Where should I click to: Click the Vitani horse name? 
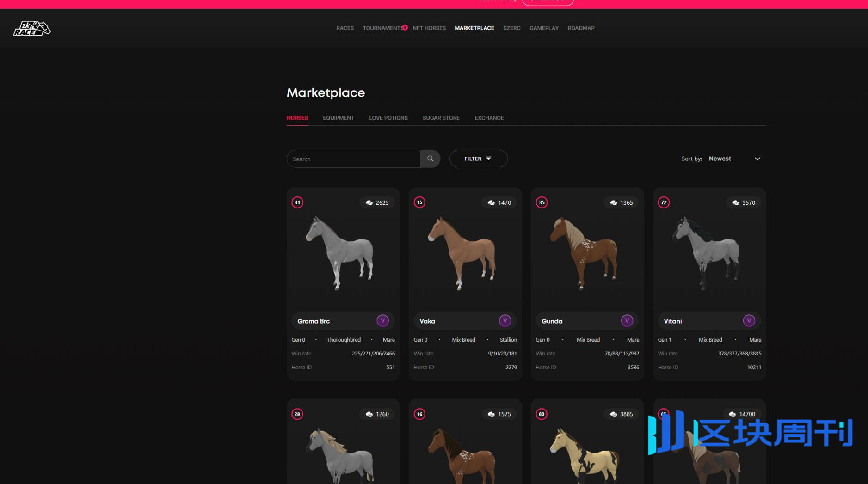pyautogui.click(x=673, y=321)
